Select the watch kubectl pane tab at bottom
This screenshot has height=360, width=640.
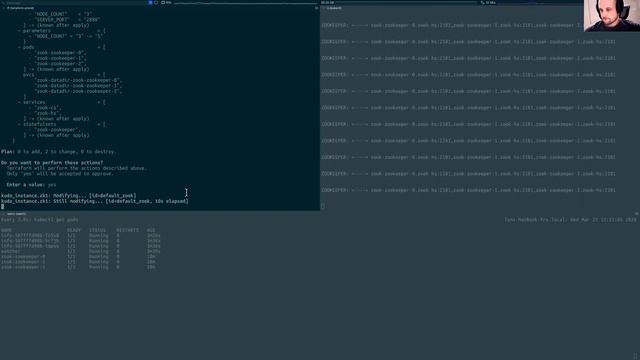pyautogui.click(x=16, y=214)
